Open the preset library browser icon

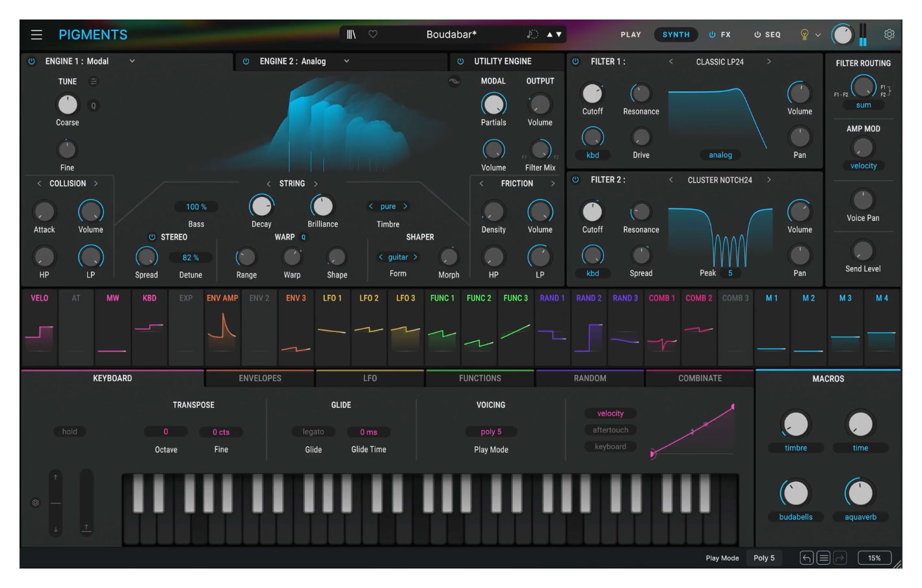pyautogui.click(x=351, y=34)
